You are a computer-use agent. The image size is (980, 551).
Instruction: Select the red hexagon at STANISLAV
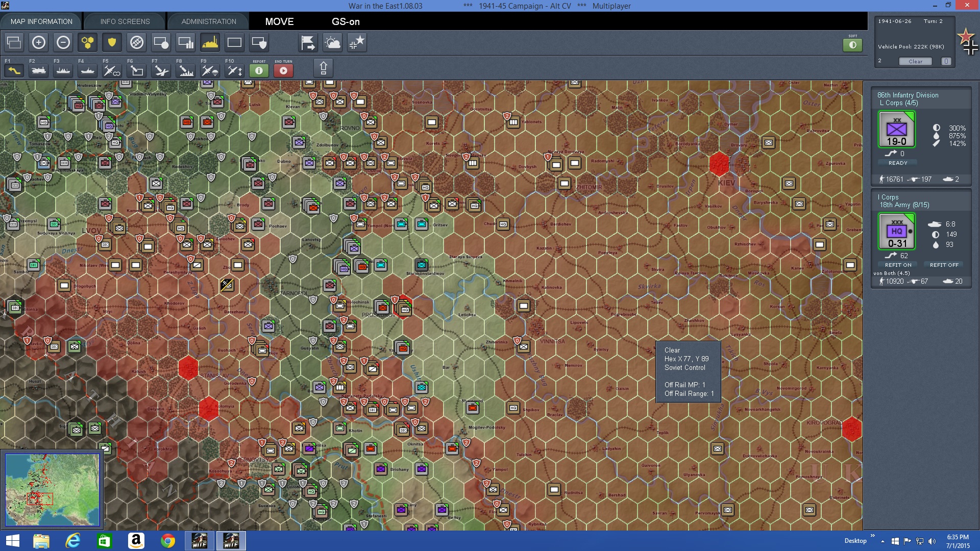pyautogui.click(x=188, y=367)
